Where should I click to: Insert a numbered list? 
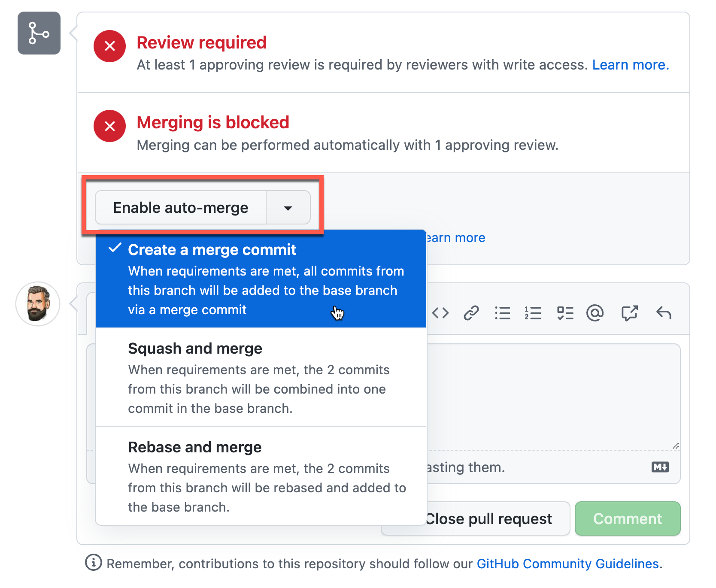[x=533, y=313]
